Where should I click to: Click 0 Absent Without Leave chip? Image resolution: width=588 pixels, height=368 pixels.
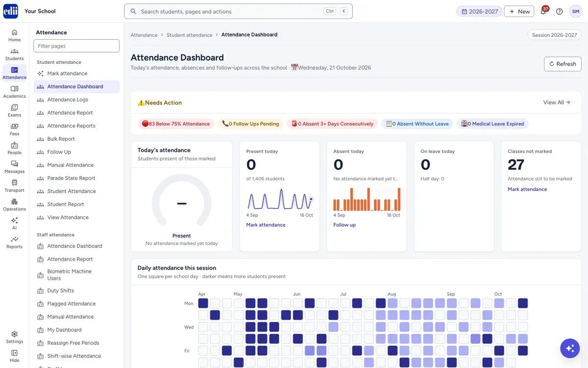(x=417, y=124)
